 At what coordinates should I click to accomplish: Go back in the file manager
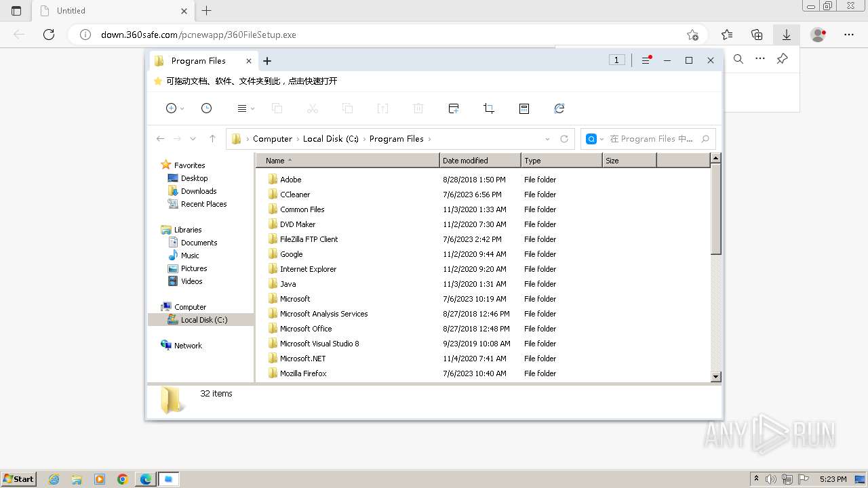pyautogui.click(x=160, y=139)
